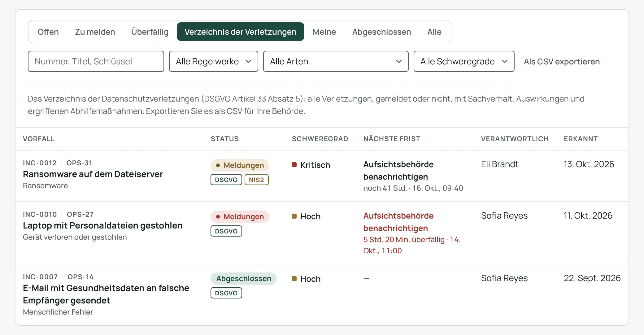Expand the Alle Arten dropdown
Screen dimensions: 644x335
336,61
